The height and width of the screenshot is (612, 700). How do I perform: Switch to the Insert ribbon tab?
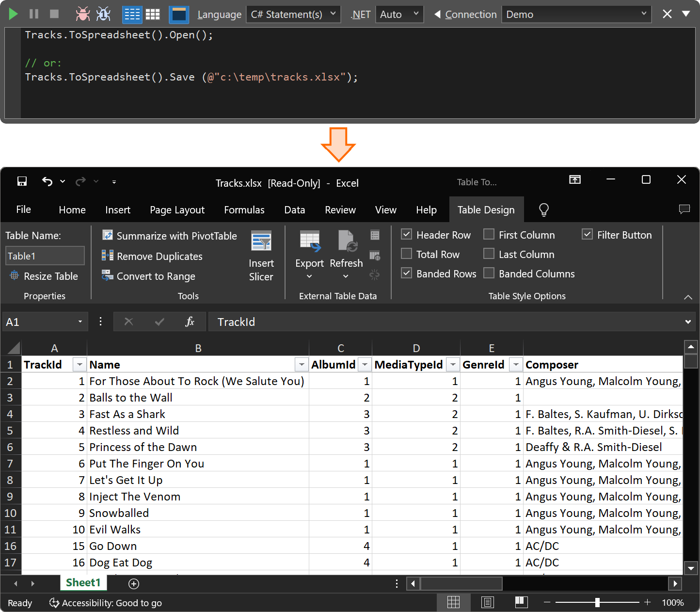click(118, 210)
